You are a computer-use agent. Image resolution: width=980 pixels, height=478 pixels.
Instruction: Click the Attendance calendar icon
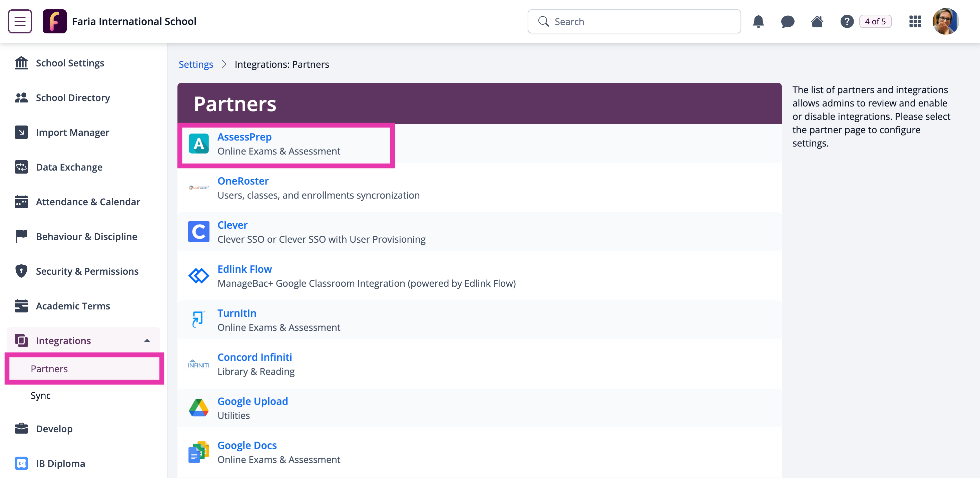click(x=21, y=202)
